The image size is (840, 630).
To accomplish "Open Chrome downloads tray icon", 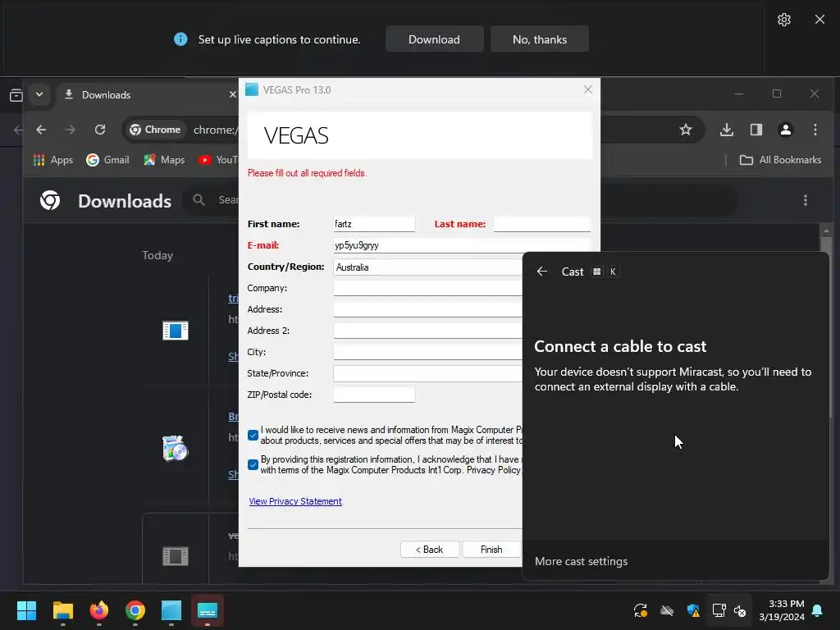I will 727,130.
